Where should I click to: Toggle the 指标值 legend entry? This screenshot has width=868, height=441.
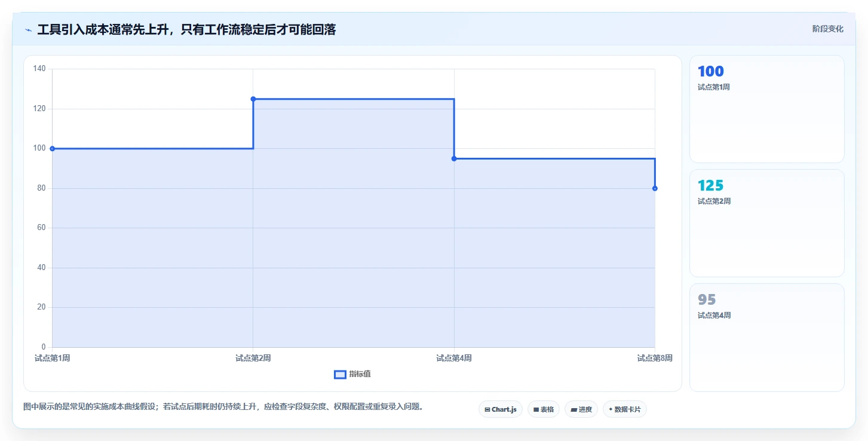(352, 374)
